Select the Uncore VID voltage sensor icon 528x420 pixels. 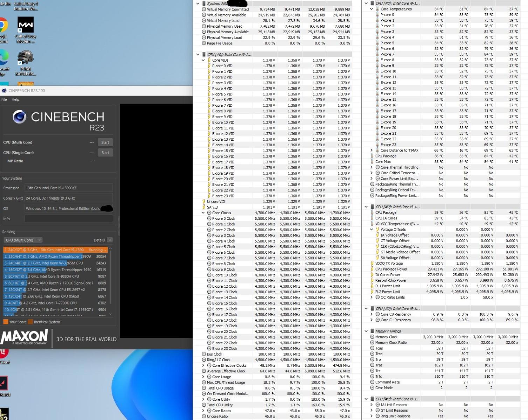click(x=203, y=202)
